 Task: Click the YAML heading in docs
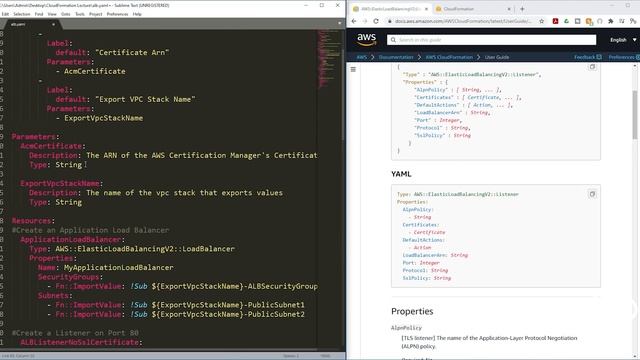point(401,174)
